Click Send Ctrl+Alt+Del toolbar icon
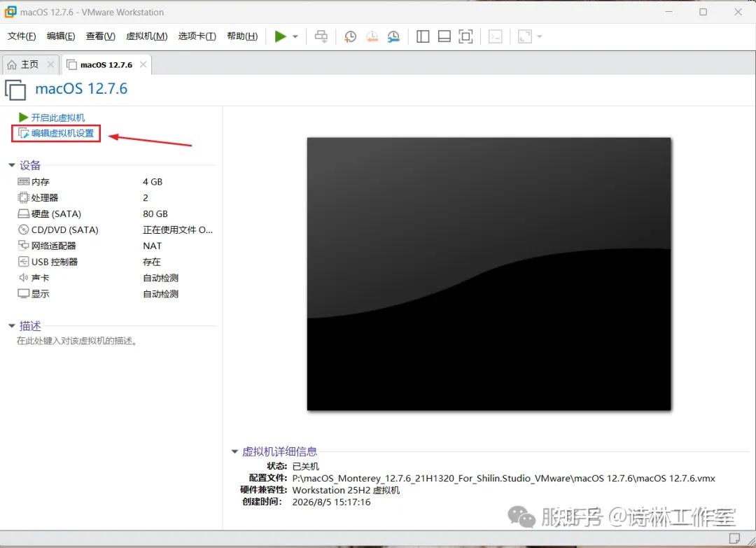Image resolution: width=756 pixels, height=548 pixels. pos(321,36)
